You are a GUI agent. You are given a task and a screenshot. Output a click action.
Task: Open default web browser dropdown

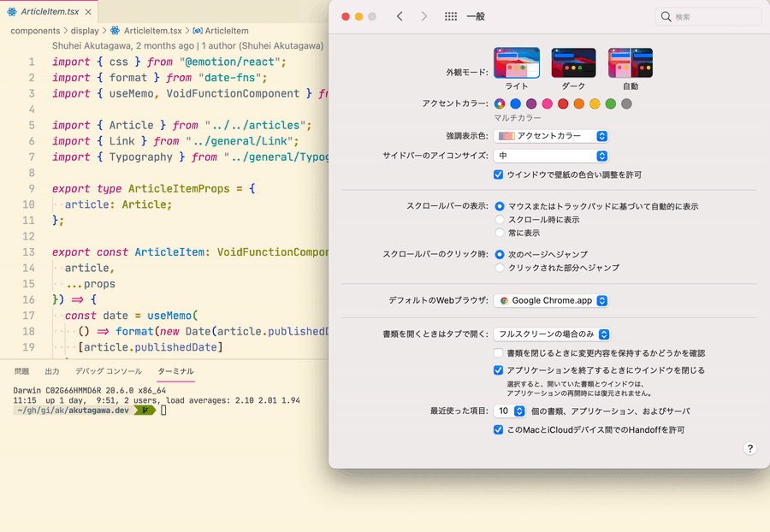click(551, 300)
